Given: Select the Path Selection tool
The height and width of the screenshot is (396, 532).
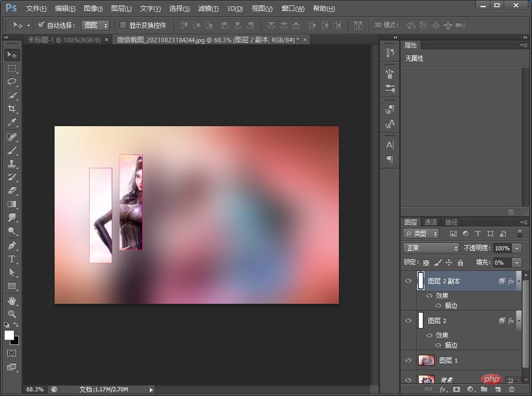Looking at the screenshot, I should point(12,272).
